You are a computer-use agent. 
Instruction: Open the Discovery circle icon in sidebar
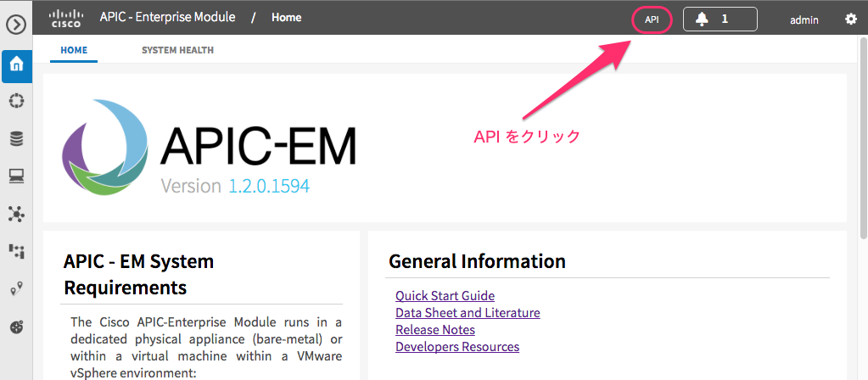coord(17,101)
